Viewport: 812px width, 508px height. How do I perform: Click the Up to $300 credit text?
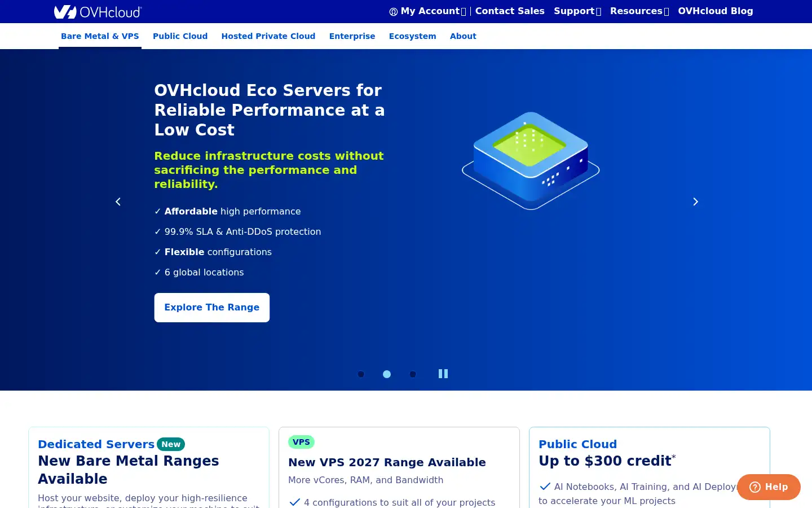tap(607, 461)
